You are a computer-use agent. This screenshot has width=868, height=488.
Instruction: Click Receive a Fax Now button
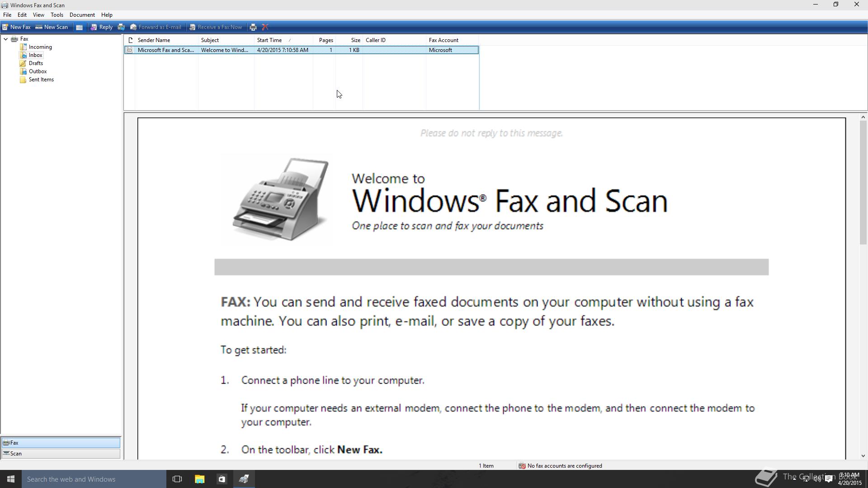pos(216,27)
